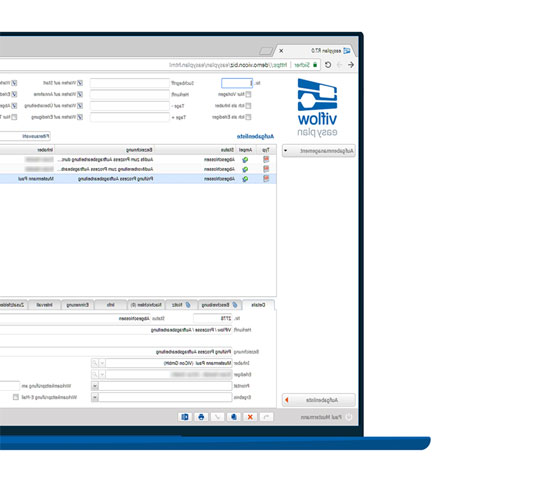Viewport: 540px width, 480px height.
Task: Open the 'Nachrichten (0)' tab
Action: [x=146, y=305]
